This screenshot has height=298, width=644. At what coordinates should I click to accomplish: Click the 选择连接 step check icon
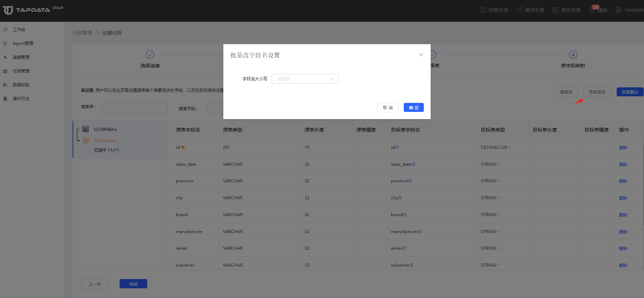[x=150, y=55]
